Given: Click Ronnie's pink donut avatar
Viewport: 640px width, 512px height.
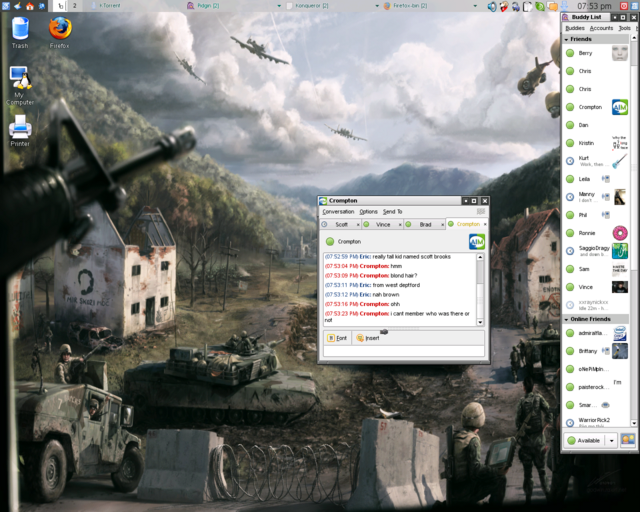Looking at the screenshot, I should (x=620, y=233).
